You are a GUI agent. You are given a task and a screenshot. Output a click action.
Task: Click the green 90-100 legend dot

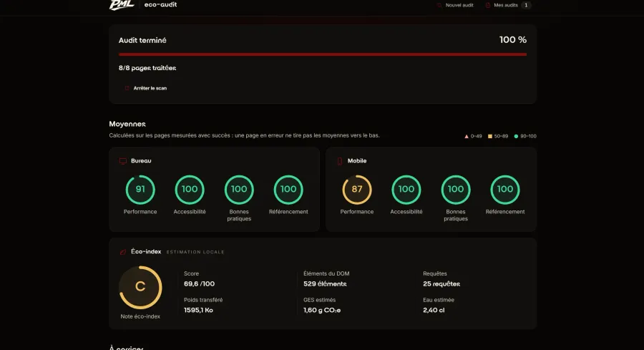click(x=516, y=137)
